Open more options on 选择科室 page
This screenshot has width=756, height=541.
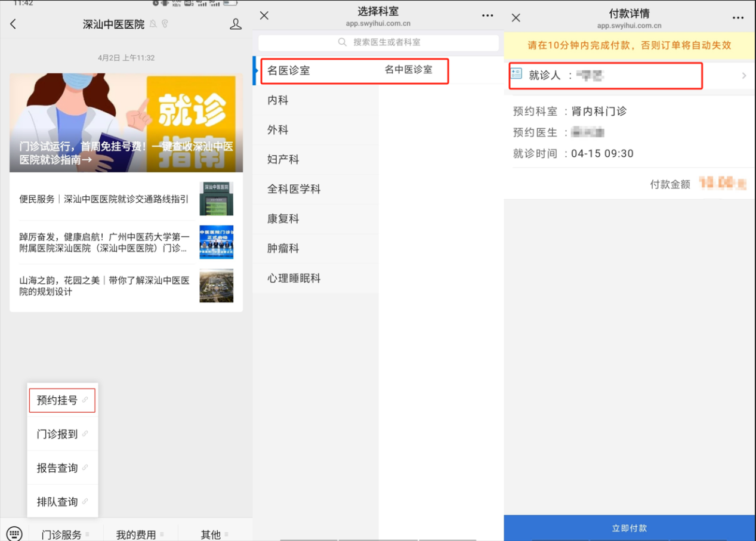(487, 16)
